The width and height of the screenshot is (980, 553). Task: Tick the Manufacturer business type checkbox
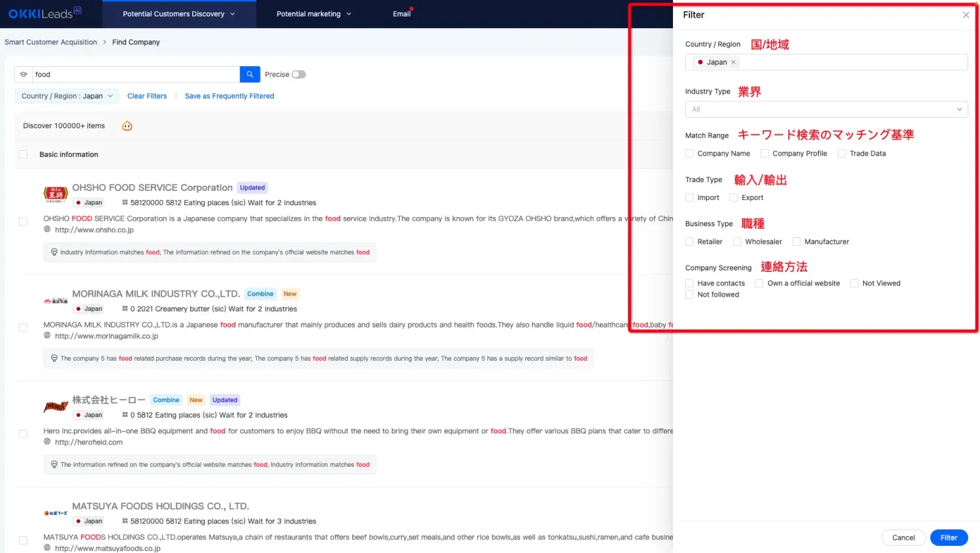click(796, 242)
